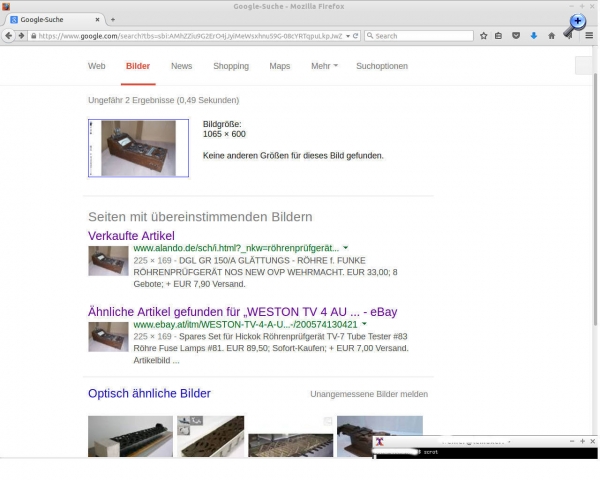Close the Google-Suche tab
Image resolution: width=600 pixels, height=480 pixels.
98,20
